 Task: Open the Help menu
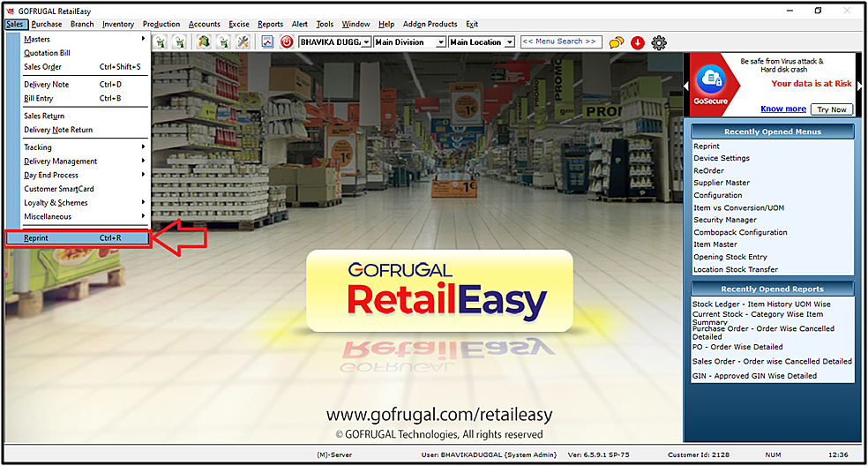point(386,24)
